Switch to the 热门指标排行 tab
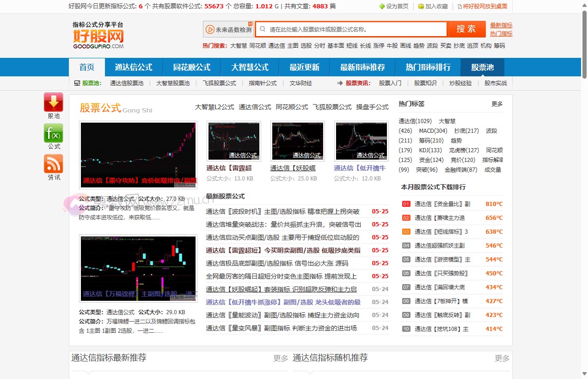Viewport: 588px width, 379px height. pos(428,67)
